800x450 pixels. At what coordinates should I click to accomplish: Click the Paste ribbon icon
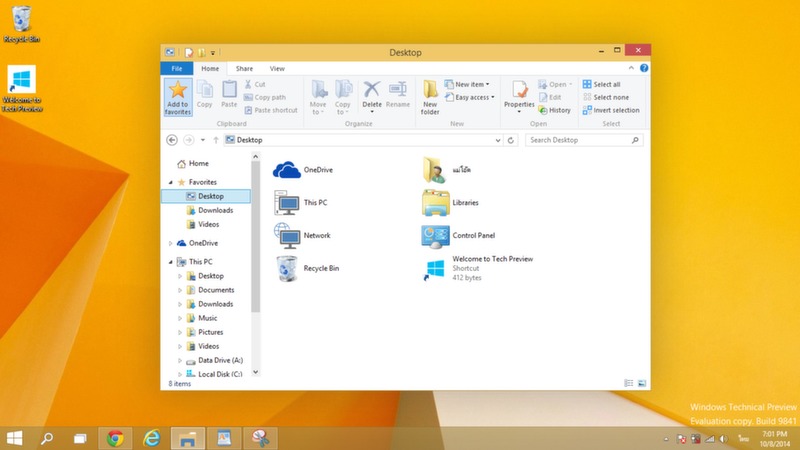(229, 94)
